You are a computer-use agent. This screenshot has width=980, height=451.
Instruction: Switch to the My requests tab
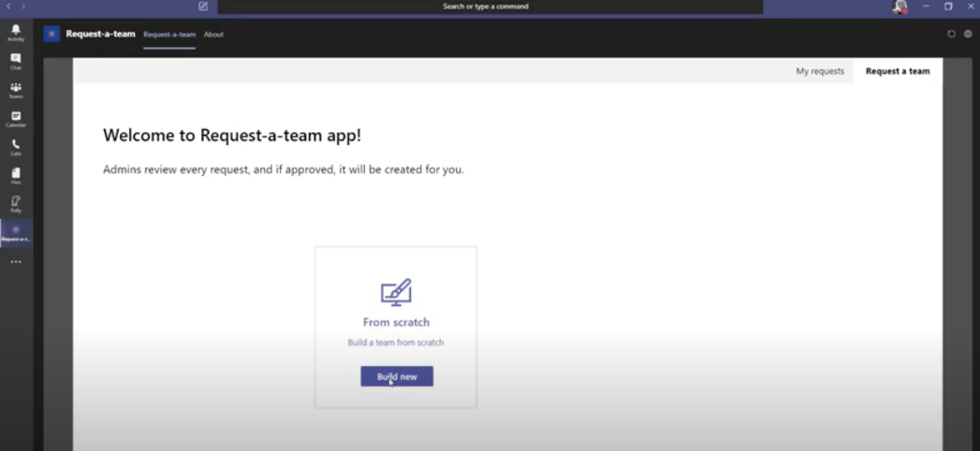[x=820, y=71]
